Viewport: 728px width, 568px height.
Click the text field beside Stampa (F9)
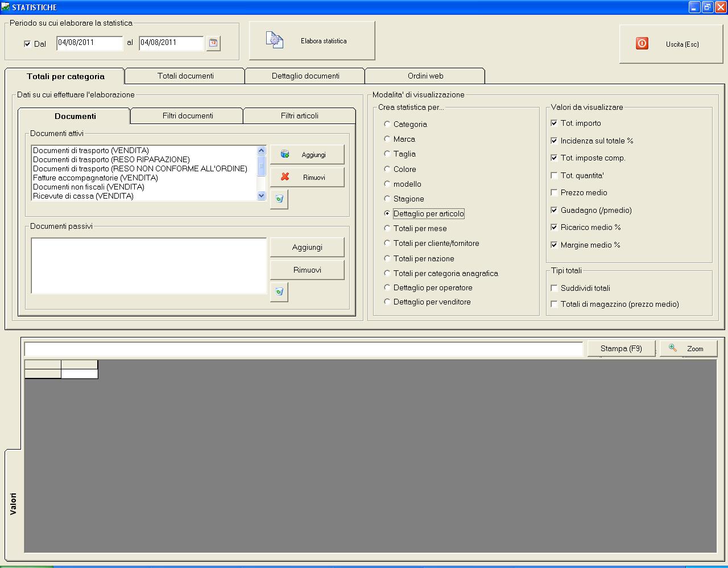pos(304,349)
